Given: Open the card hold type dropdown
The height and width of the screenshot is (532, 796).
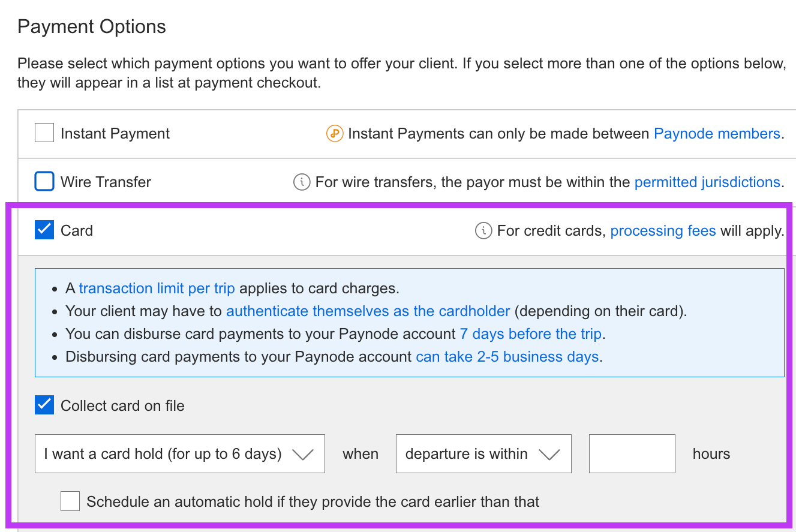Looking at the screenshot, I should tap(180, 454).
